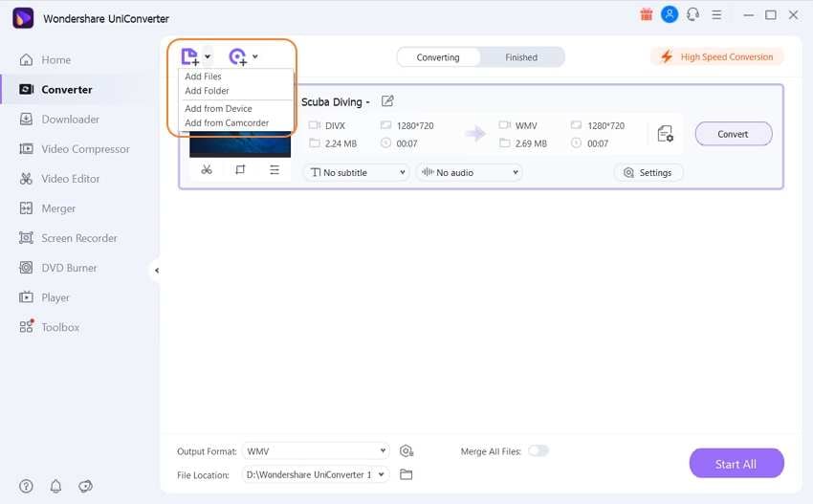Open the user account avatar
Screen dimensions: 813x504
pyautogui.click(x=670, y=14)
